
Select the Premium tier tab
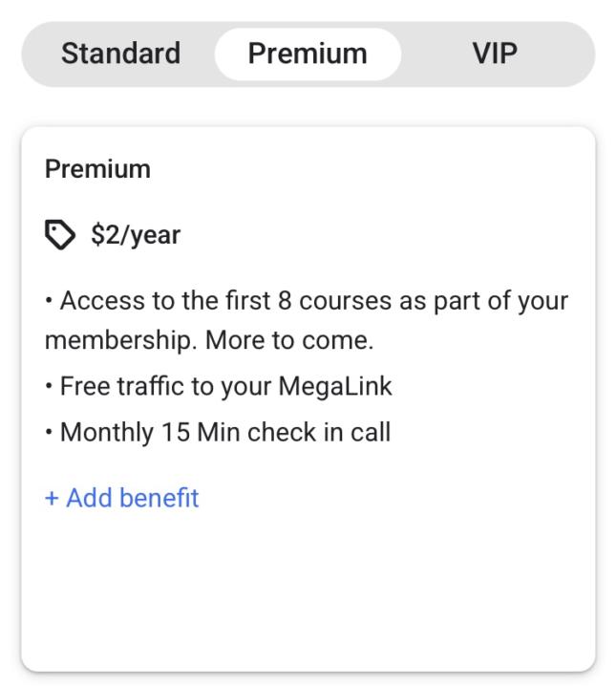[x=308, y=54]
